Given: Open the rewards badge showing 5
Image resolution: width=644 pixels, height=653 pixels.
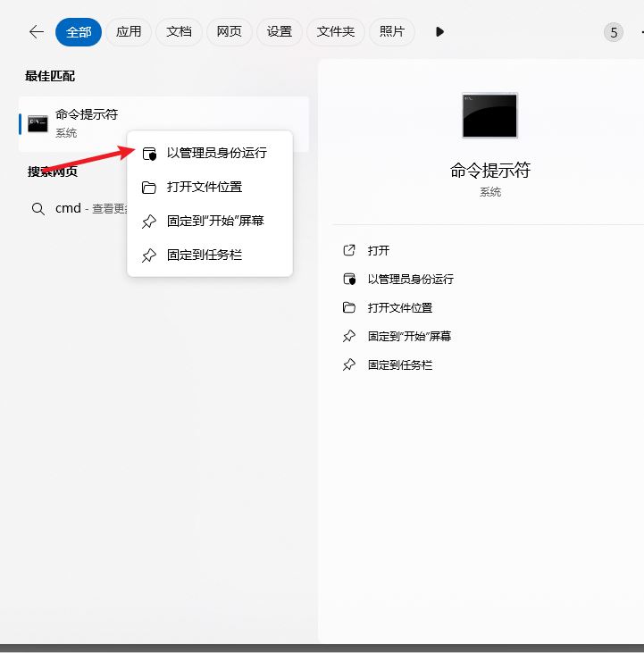Looking at the screenshot, I should click(x=614, y=32).
